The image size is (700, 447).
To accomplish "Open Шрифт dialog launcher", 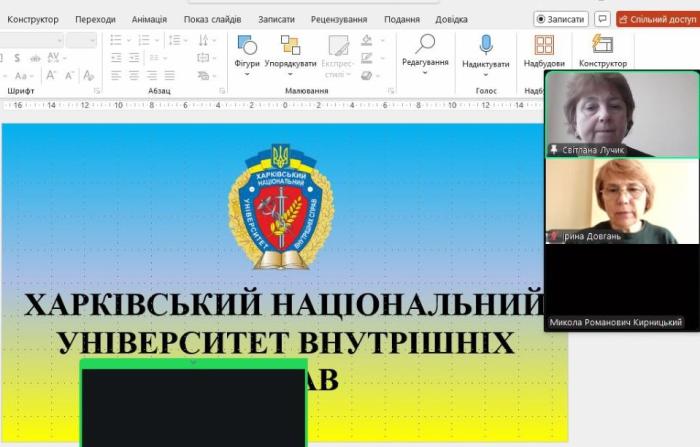I will pos(96,91).
